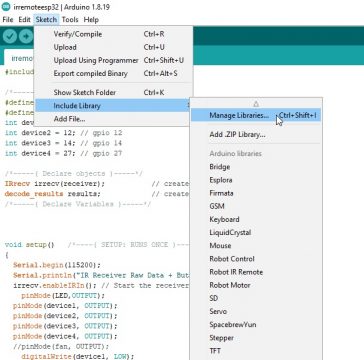This screenshot has width=364, height=360.
Task: Click the Upload arrow toolbar button
Action: click(x=26, y=36)
